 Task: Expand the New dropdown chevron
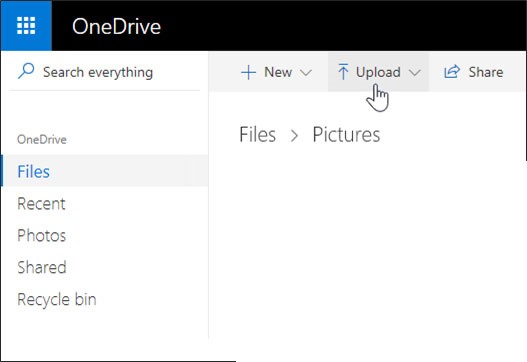click(x=306, y=73)
